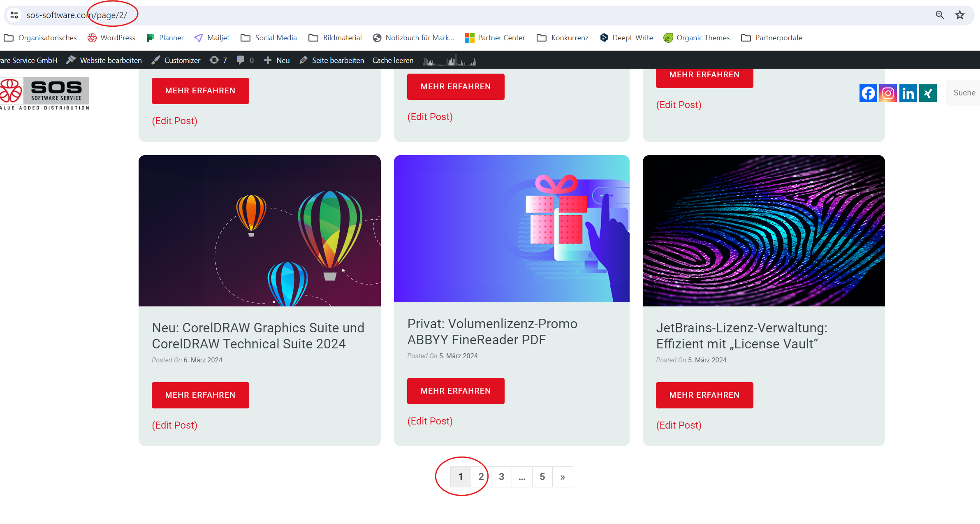Click MEHR ERFAHREN under CorelDRAW post
Image resolution: width=980 pixels, height=524 pixels.
200,395
